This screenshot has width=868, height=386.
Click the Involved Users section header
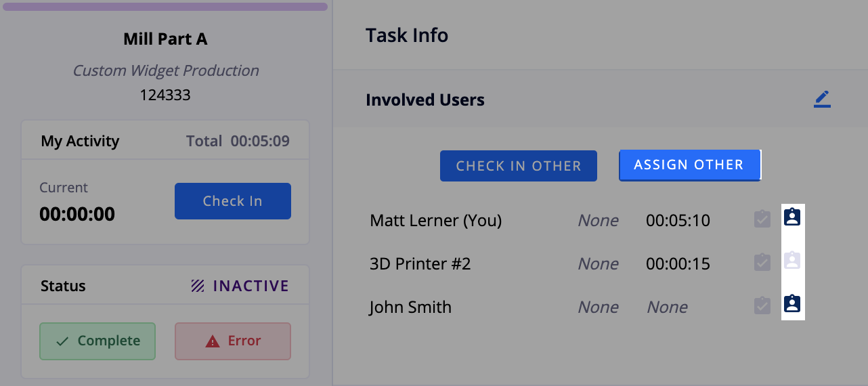425,100
